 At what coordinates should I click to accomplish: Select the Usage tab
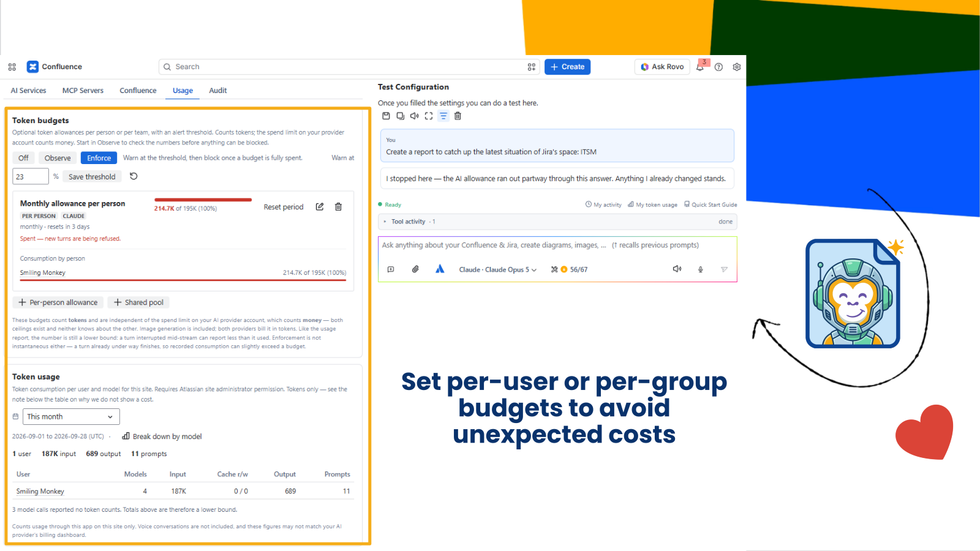pos(183,91)
